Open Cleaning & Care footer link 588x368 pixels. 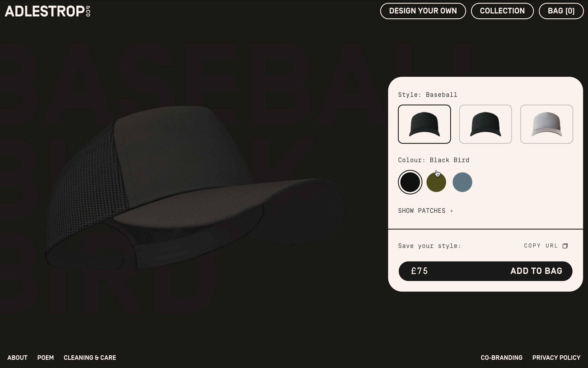(x=90, y=358)
